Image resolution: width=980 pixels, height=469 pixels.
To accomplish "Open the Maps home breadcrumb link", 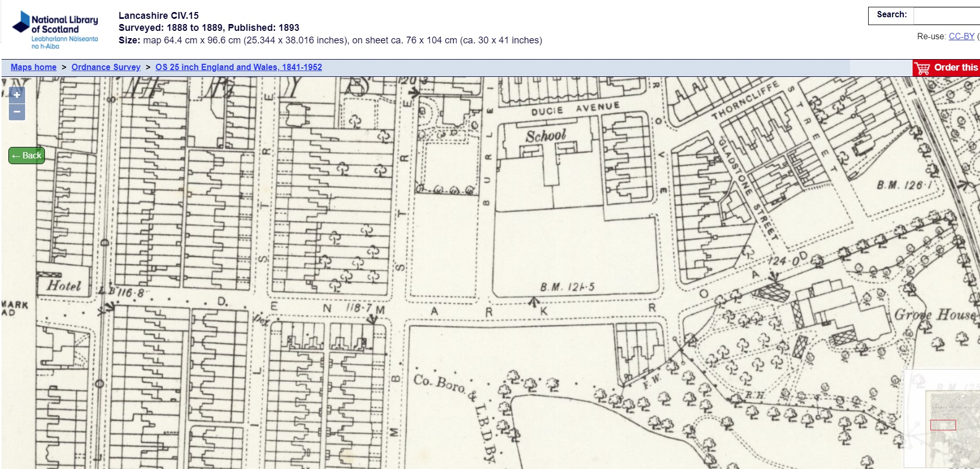I will [x=33, y=67].
